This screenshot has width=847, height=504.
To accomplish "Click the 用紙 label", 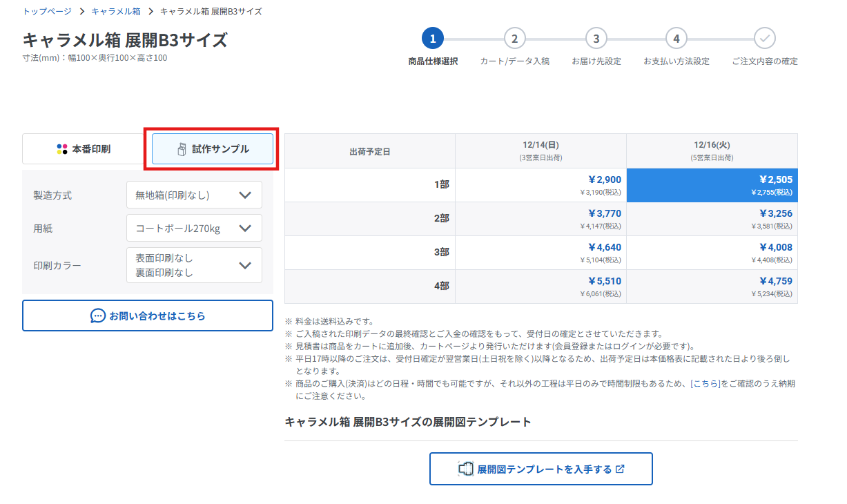I will 42,229.
